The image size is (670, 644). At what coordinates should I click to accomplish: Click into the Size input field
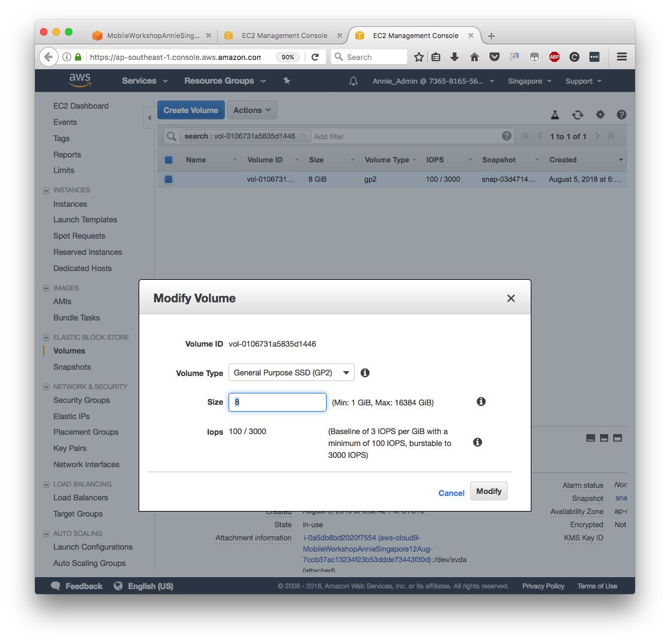click(277, 402)
